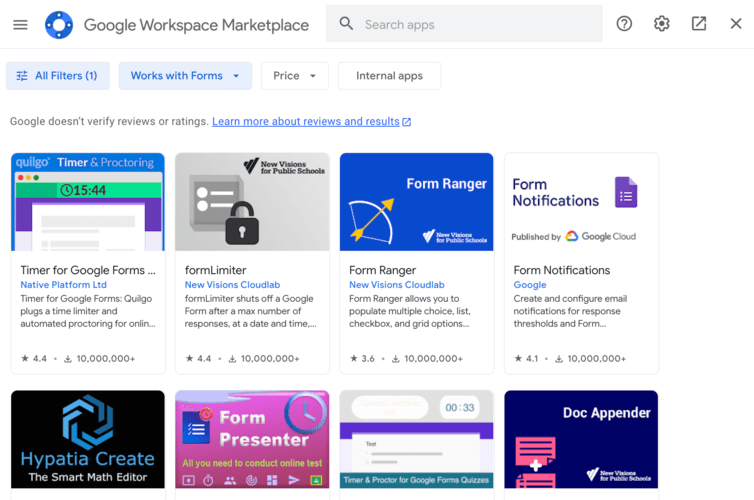The image size is (754, 500).
Task: Focus the Search apps field
Action: coord(464,24)
